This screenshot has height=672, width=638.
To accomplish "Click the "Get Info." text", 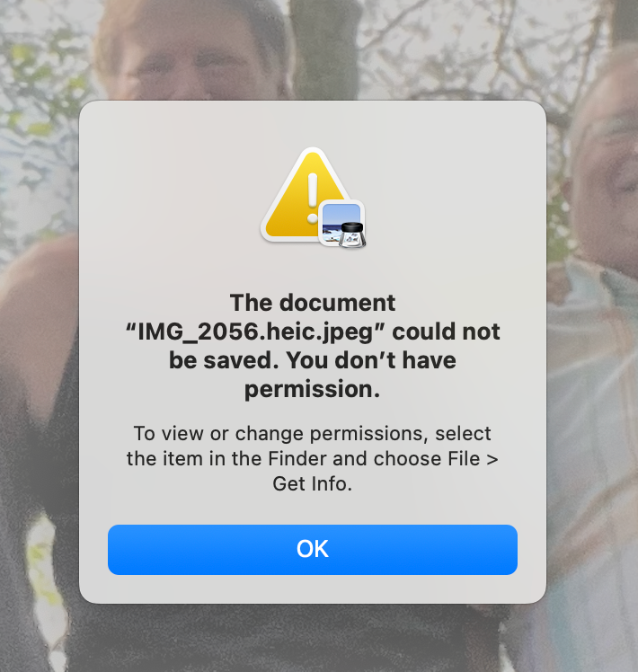I will tap(313, 483).
